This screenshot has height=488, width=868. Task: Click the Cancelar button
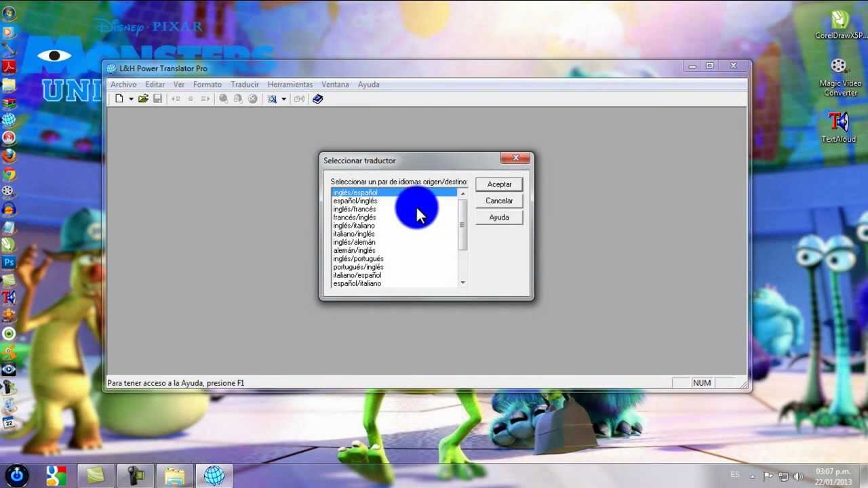(x=499, y=201)
